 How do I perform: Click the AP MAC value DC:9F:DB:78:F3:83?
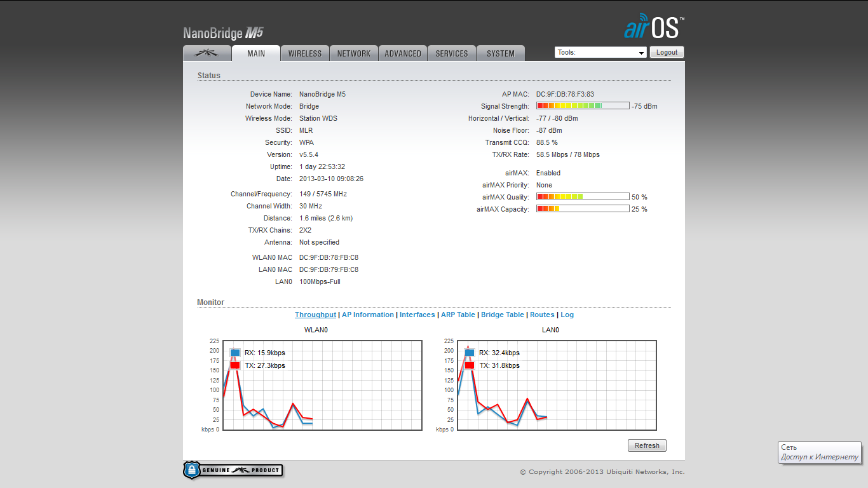click(565, 94)
